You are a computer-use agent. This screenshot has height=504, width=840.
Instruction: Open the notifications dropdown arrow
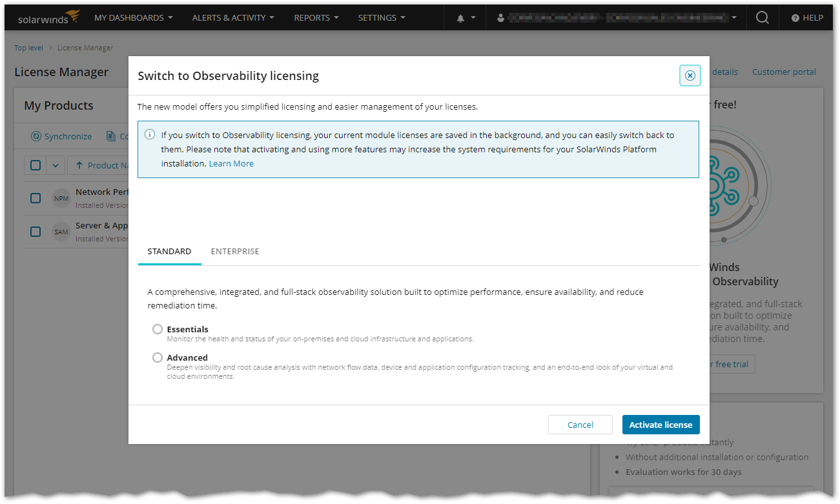[x=474, y=18]
